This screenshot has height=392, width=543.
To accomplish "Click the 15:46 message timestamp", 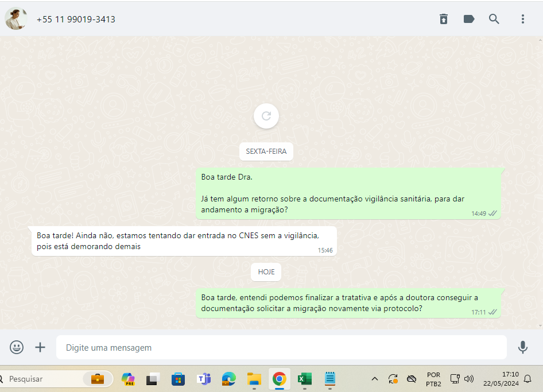I will click(325, 250).
